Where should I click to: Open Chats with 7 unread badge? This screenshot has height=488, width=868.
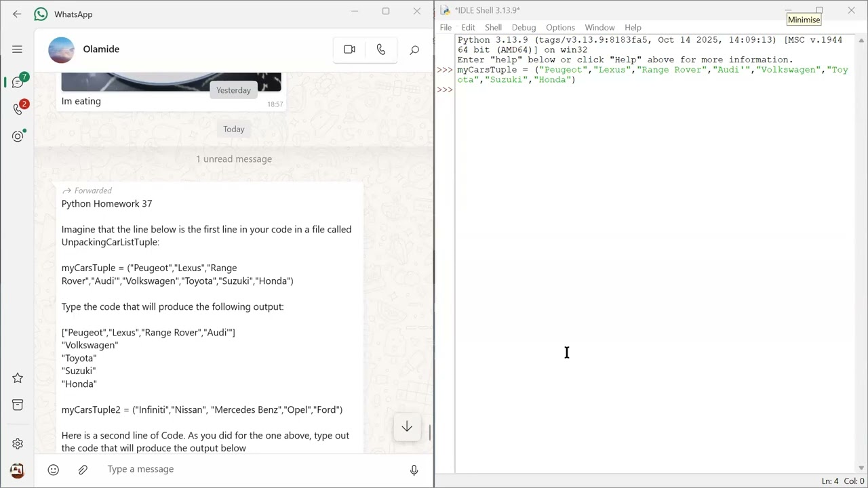[18, 82]
